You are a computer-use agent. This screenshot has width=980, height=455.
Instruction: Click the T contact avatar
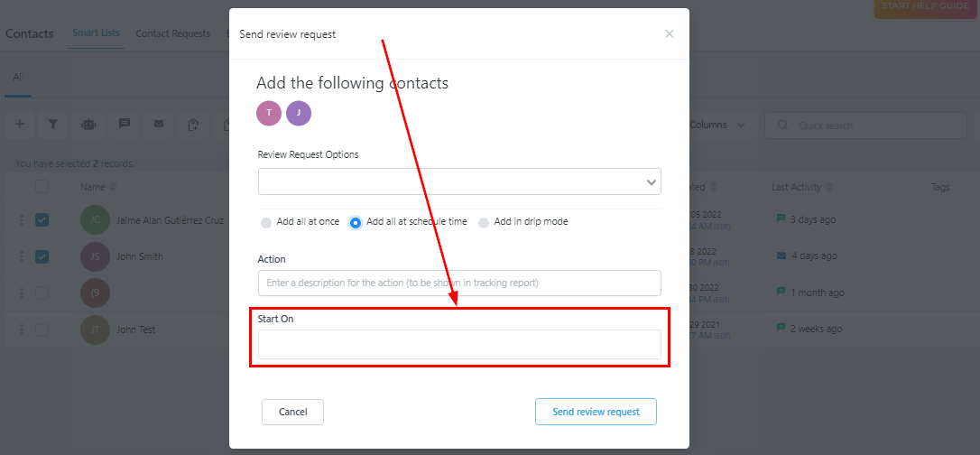(269, 113)
